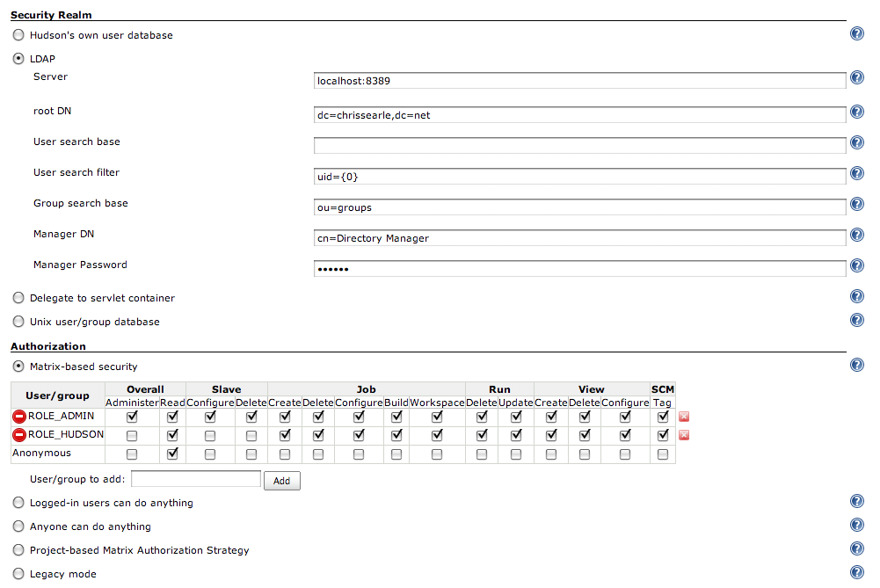Image resolution: width=880 pixels, height=588 pixels.
Task: Toggle ROLE_ADMIN SCM Tag checkbox
Action: pos(663,417)
